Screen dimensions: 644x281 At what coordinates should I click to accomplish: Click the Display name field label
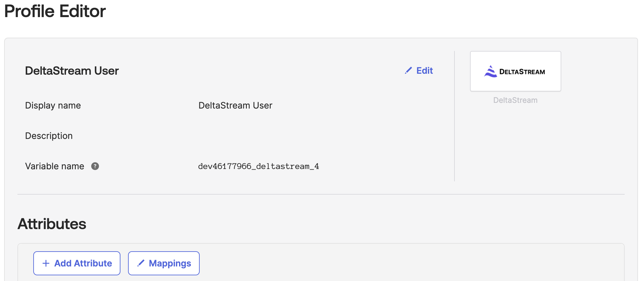53,105
